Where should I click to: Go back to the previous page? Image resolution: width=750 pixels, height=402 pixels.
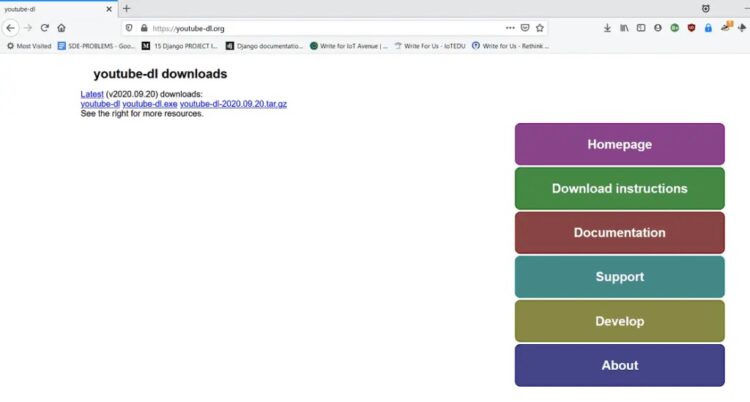pos(11,28)
